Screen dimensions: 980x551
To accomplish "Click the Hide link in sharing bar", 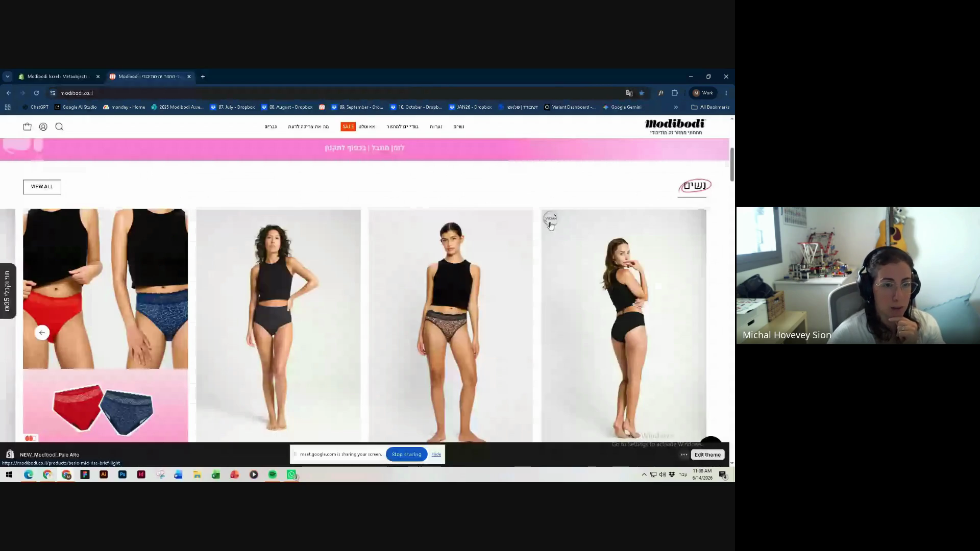I will 436,454.
